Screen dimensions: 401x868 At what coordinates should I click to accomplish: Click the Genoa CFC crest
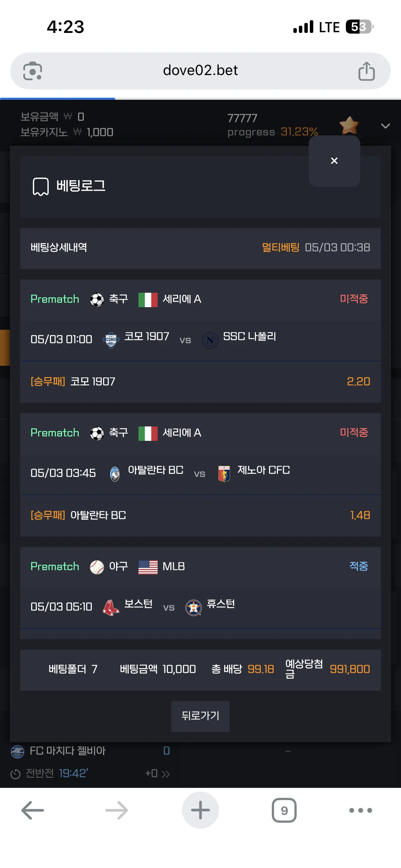tap(224, 474)
